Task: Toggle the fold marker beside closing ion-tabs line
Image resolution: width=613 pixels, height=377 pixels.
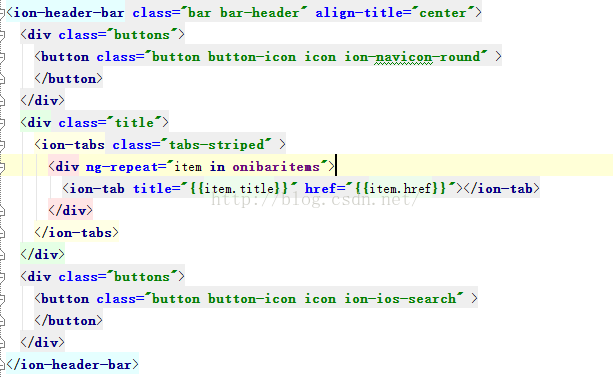Action: point(2,233)
